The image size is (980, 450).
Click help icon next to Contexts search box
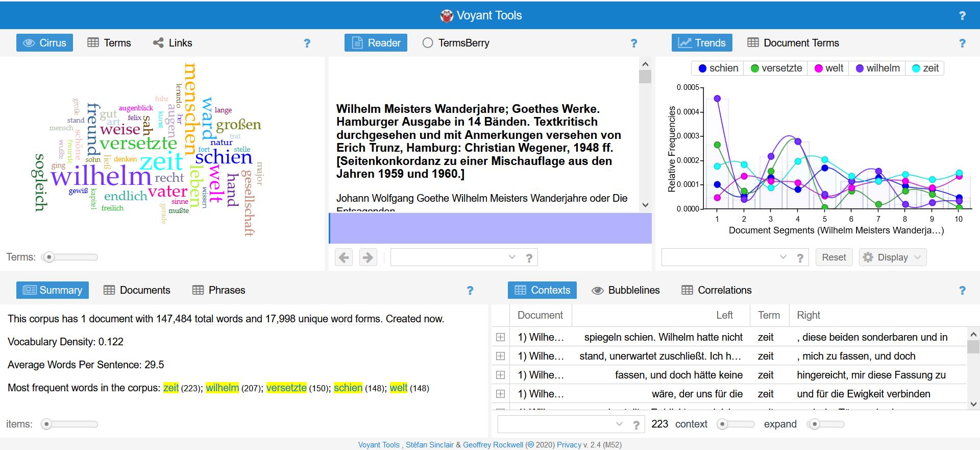636,424
